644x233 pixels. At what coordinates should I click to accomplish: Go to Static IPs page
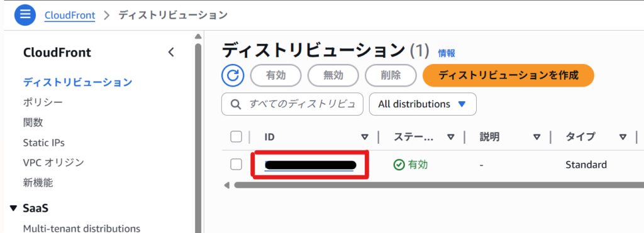pos(43,143)
